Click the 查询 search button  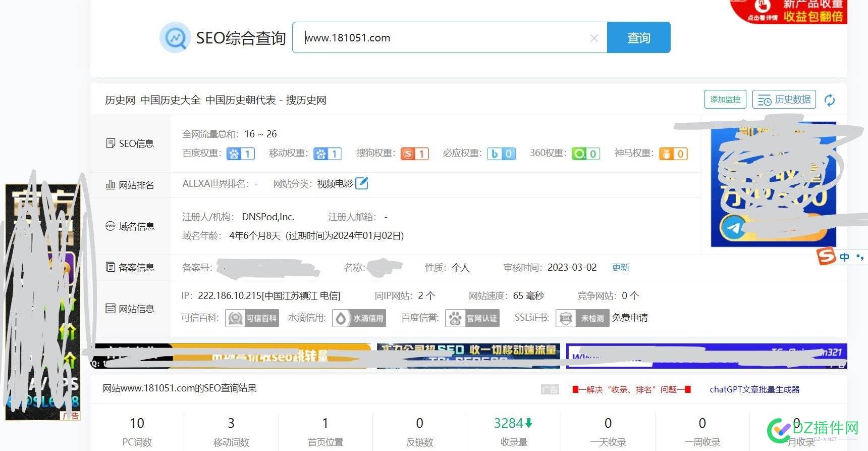(x=638, y=37)
